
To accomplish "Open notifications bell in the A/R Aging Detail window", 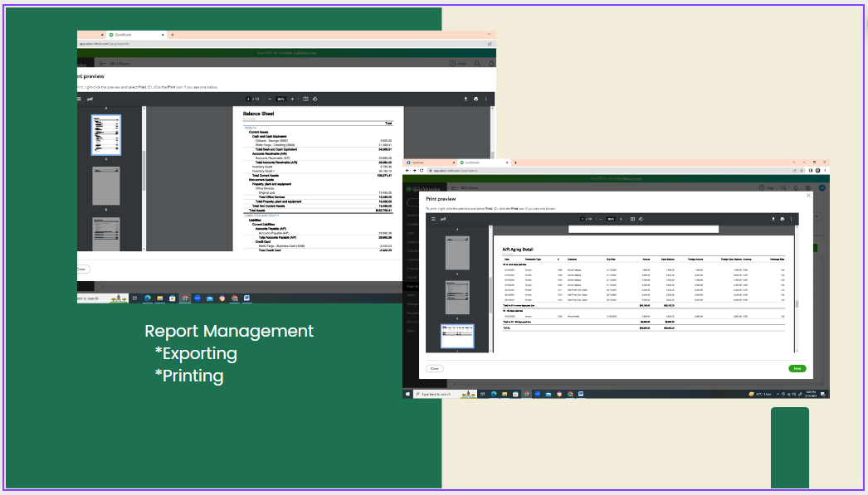I will (x=796, y=188).
